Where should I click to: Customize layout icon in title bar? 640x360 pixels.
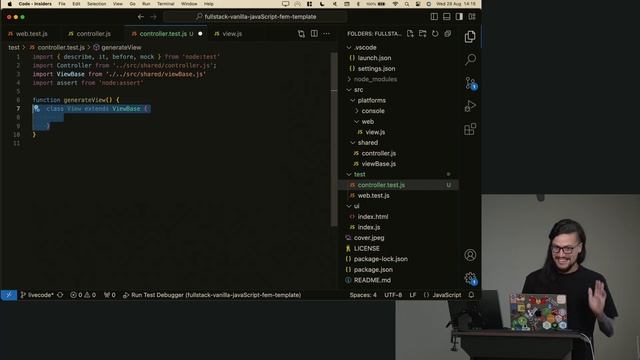[472, 17]
